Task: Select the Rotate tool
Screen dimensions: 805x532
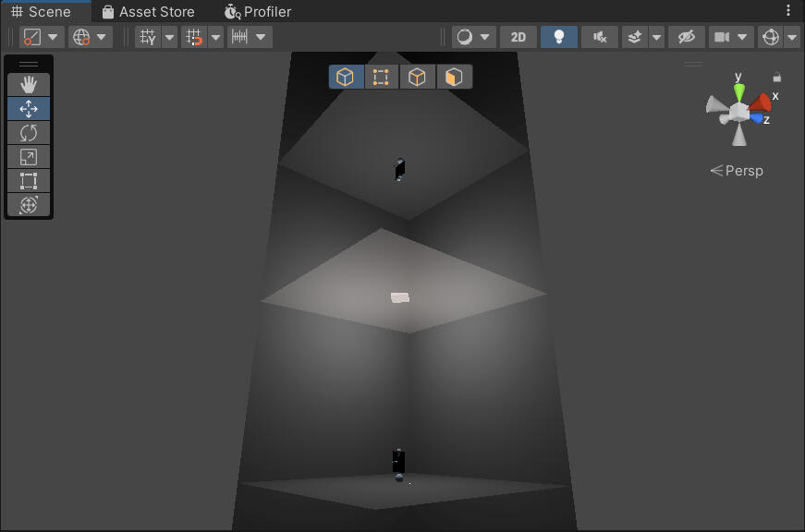Action: coord(29,133)
